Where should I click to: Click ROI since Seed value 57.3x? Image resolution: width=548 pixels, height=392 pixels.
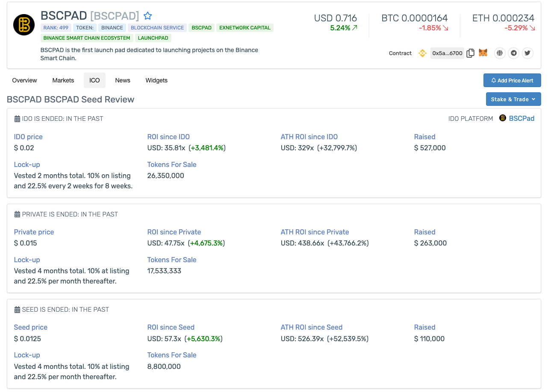[x=185, y=339]
